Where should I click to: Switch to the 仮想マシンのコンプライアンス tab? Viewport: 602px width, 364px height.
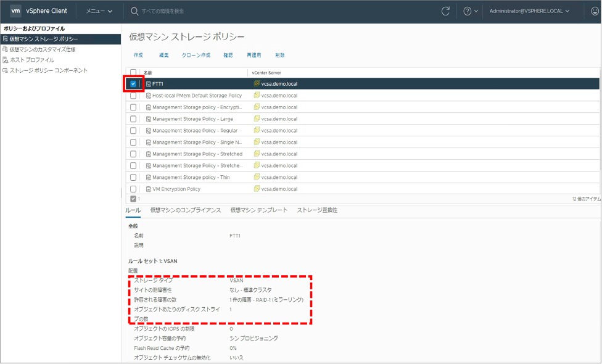tap(186, 210)
